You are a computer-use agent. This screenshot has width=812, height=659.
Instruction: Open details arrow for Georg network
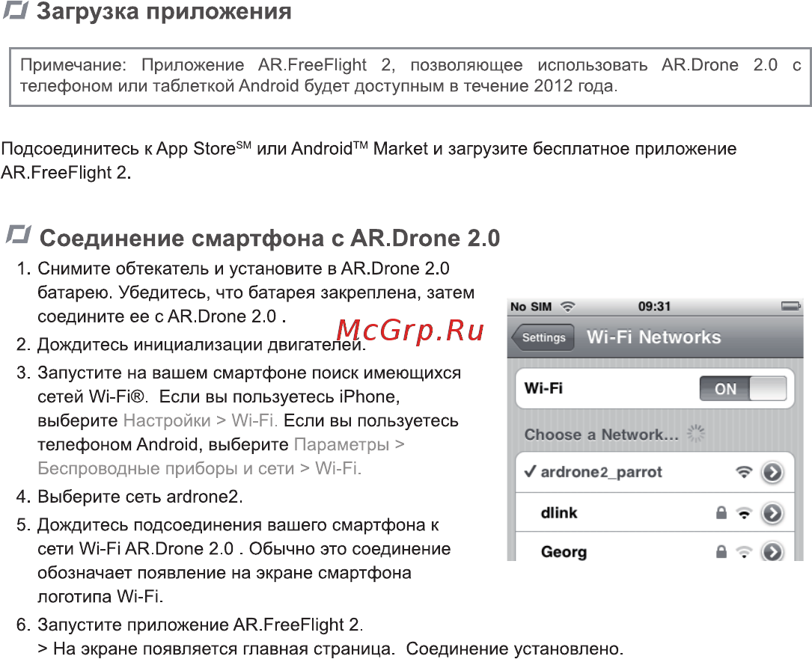tap(772, 551)
